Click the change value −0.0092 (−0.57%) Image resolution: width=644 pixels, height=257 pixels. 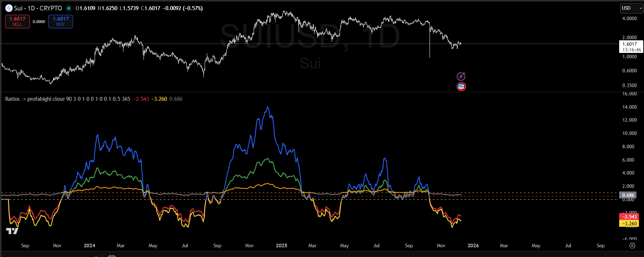pos(182,8)
